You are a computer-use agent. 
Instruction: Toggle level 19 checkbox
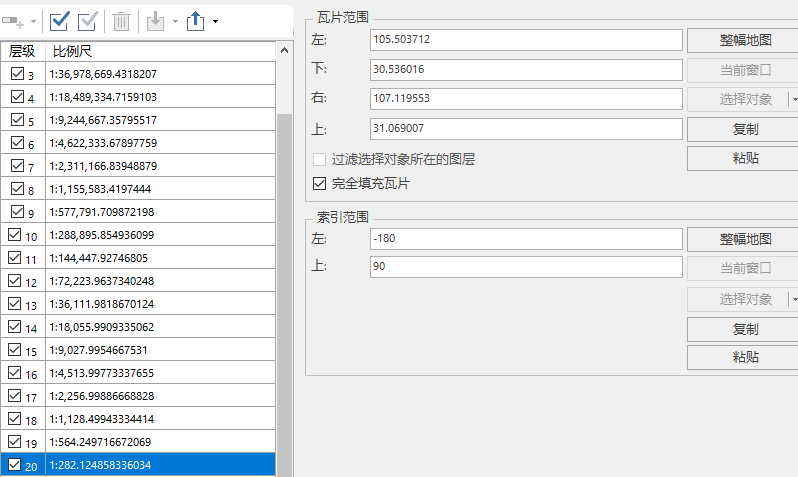[14, 441]
